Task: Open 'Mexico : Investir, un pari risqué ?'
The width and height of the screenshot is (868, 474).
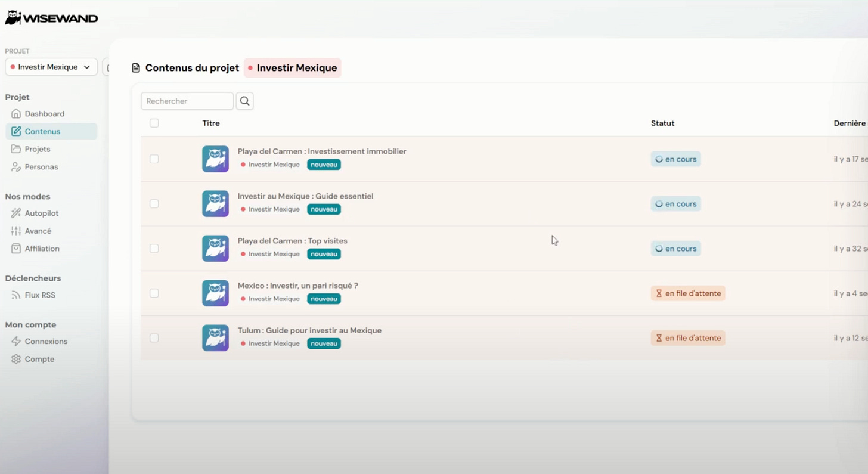Action: [x=297, y=286]
